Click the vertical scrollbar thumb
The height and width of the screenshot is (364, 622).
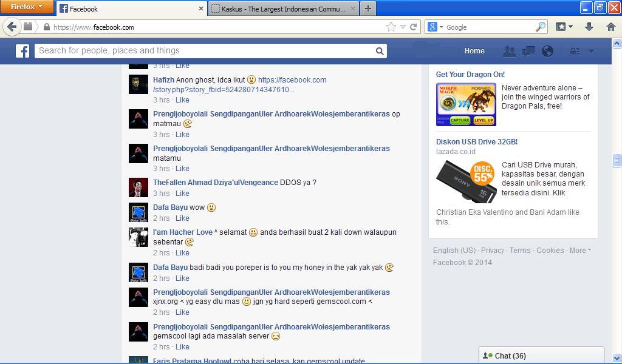[x=617, y=160]
